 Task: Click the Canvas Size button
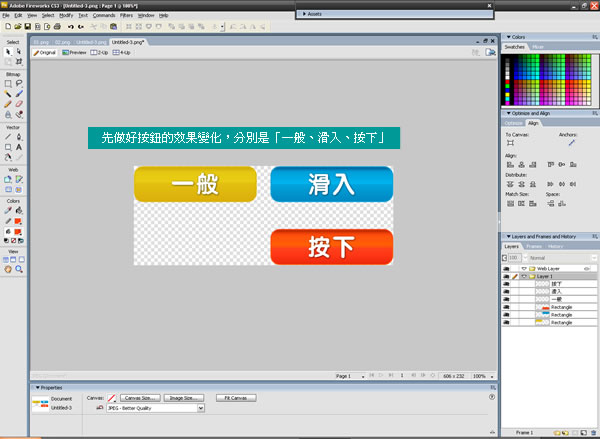point(140,398)
